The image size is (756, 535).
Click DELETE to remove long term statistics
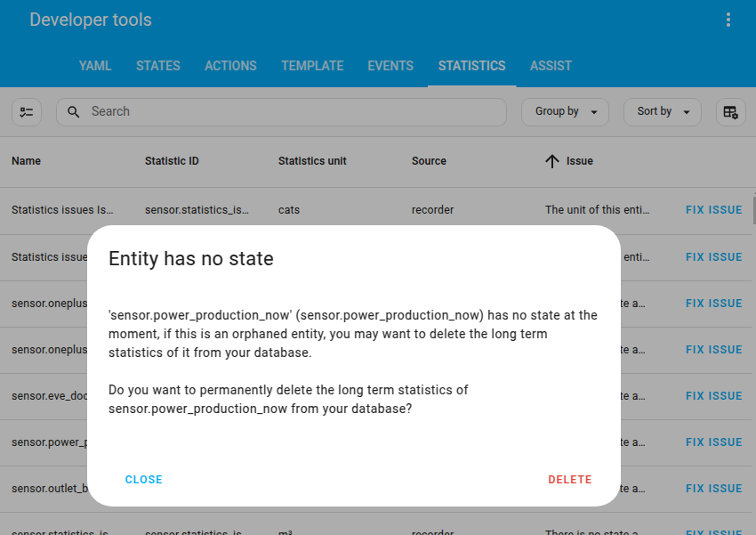(569, 479)
